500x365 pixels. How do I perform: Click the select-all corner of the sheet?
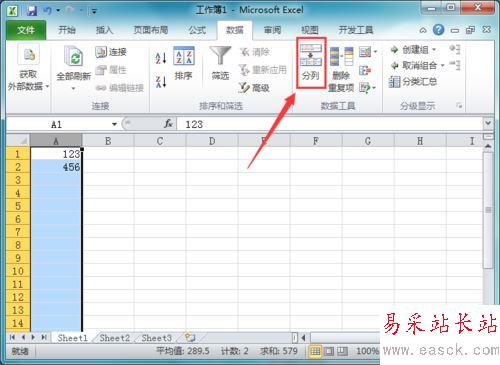click(18, 141)
